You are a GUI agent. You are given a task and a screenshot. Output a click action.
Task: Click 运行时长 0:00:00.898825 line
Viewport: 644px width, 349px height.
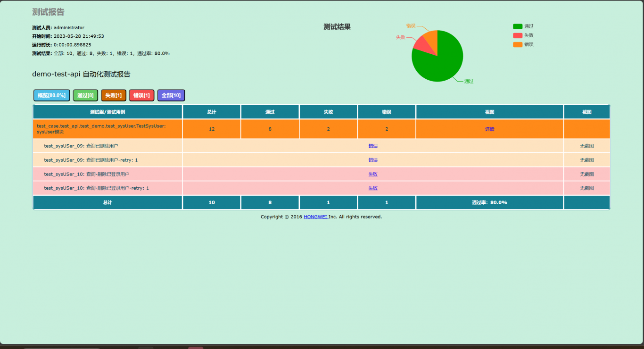[x=62, y=45]
